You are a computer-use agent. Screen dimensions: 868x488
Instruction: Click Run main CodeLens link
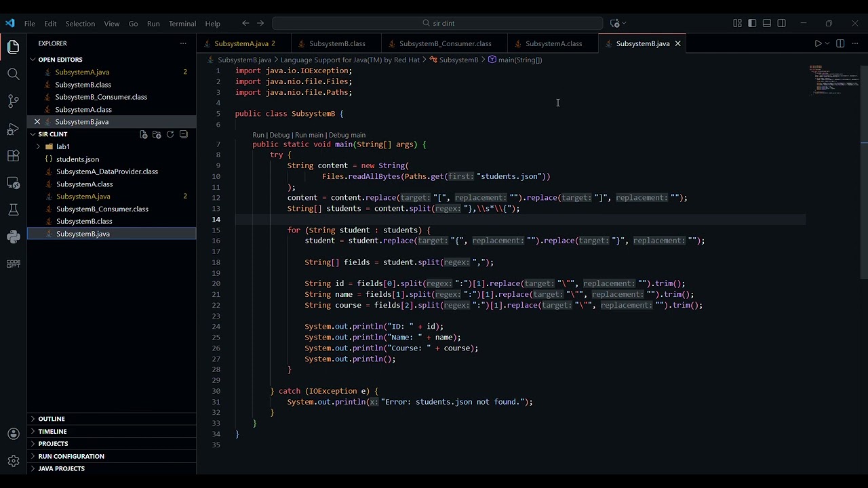pos(309,135)
